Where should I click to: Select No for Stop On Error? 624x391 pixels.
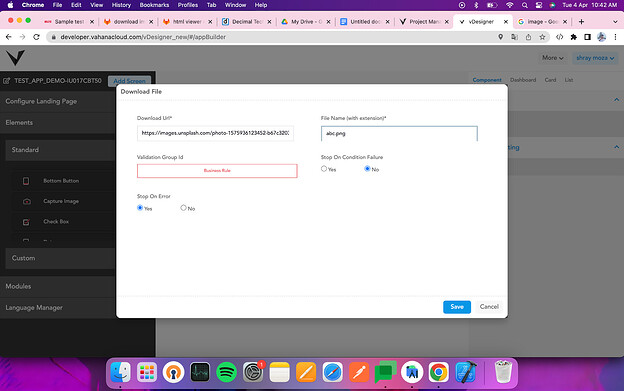coord(183,208)
